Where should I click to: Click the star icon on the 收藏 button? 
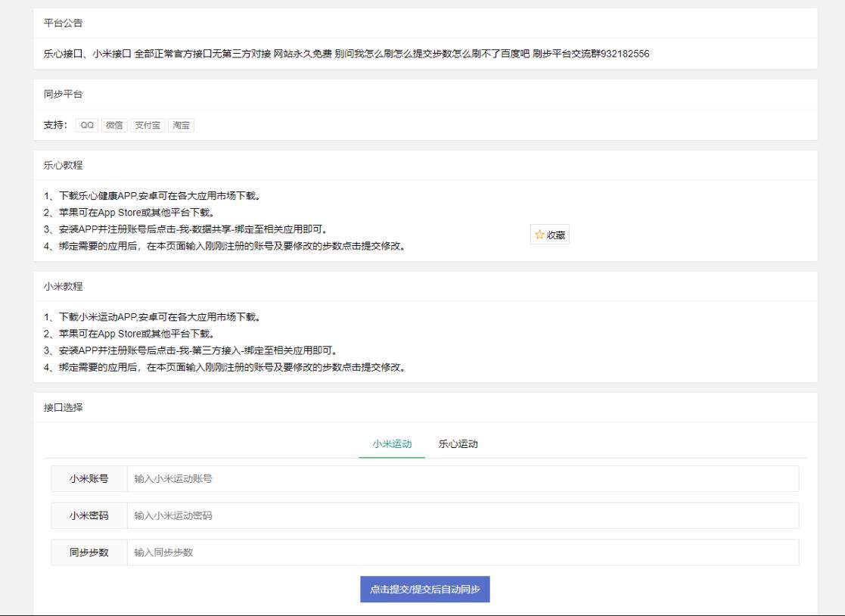(x=539, y=235)
